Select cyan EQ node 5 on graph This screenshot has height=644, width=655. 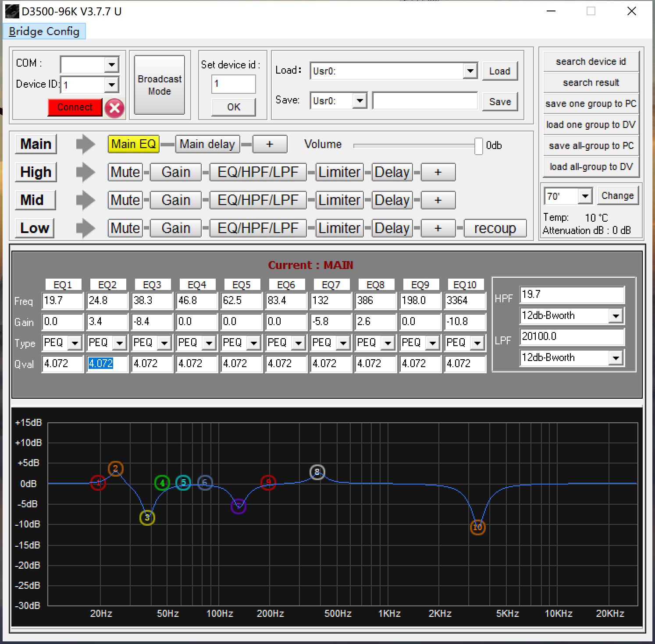click(x=183, y=483)
